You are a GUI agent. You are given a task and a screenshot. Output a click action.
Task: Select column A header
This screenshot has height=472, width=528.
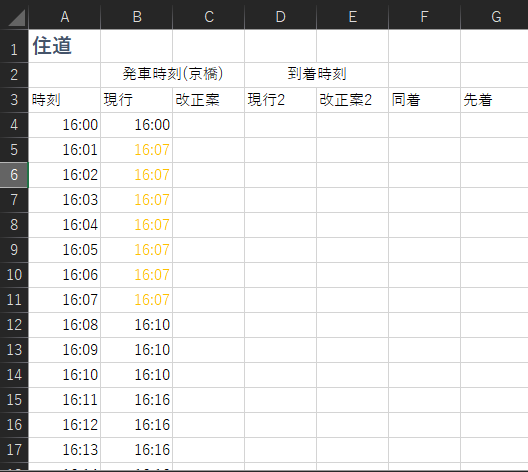[65, 17]
